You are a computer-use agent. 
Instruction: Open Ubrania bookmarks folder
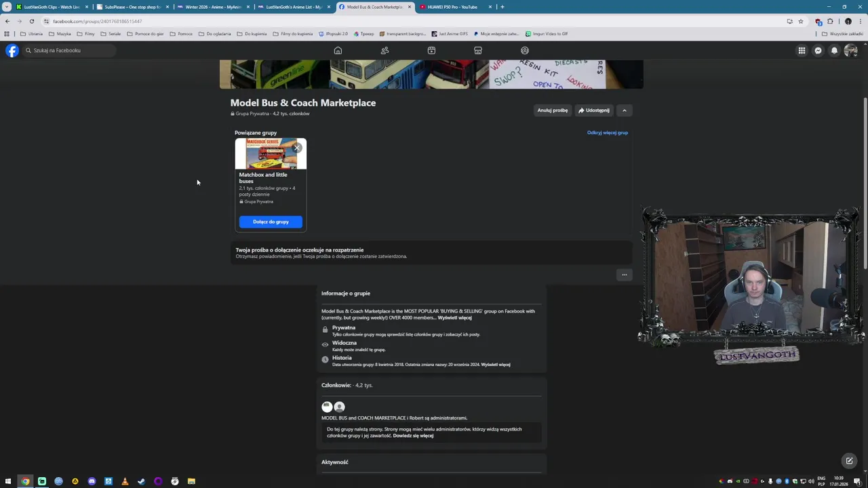point(31,33)
